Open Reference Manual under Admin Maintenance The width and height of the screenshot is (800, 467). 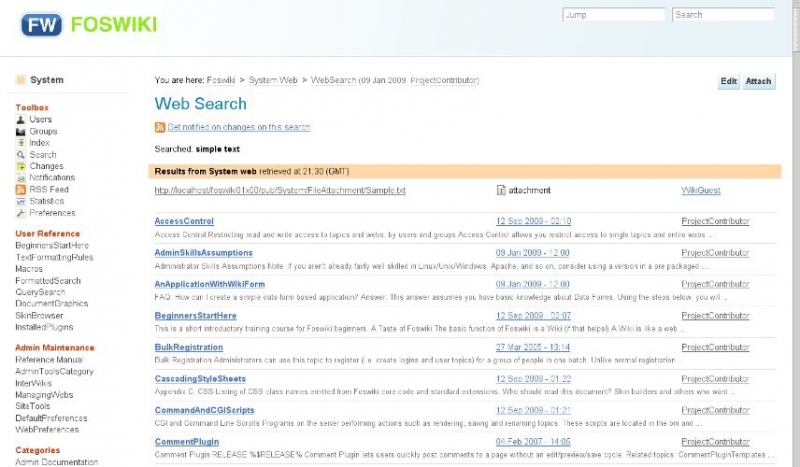49,360
